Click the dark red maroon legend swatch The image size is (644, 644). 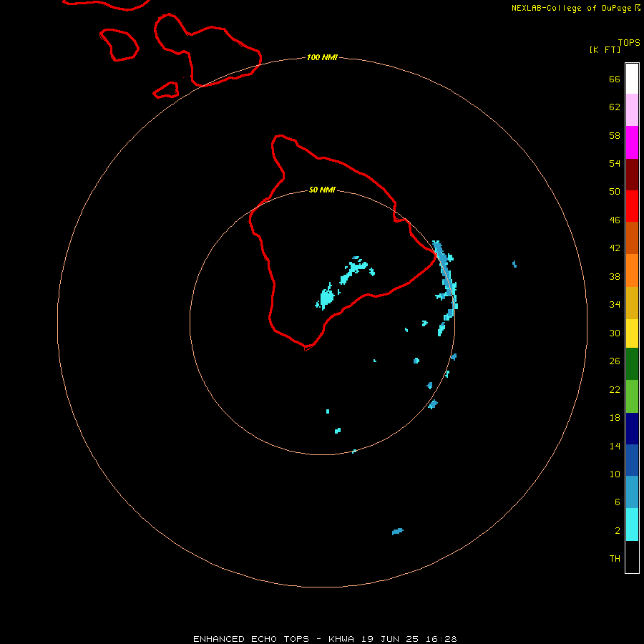click(632, 175)
